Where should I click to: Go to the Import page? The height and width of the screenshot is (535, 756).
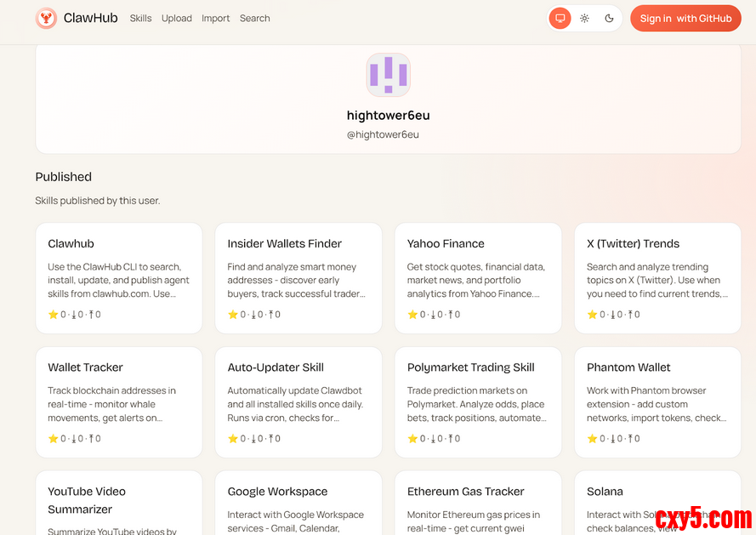[x=215, y=18]
